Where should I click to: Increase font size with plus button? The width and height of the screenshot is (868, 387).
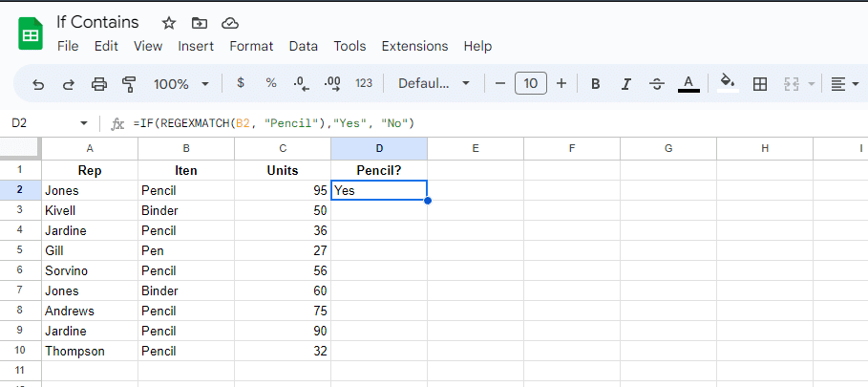click(x=561, y=84)
